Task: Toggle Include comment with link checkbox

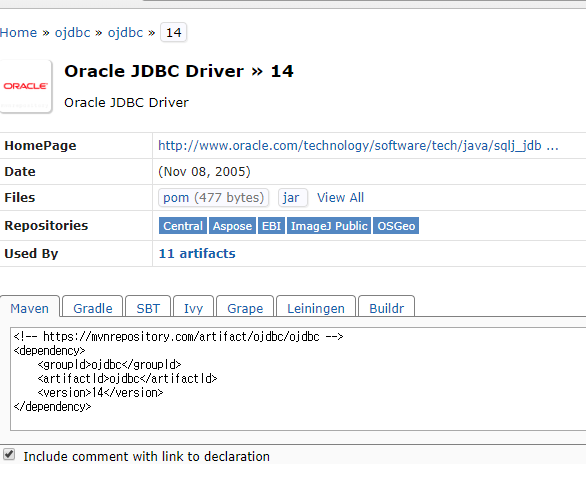Action: coord(9,455)
